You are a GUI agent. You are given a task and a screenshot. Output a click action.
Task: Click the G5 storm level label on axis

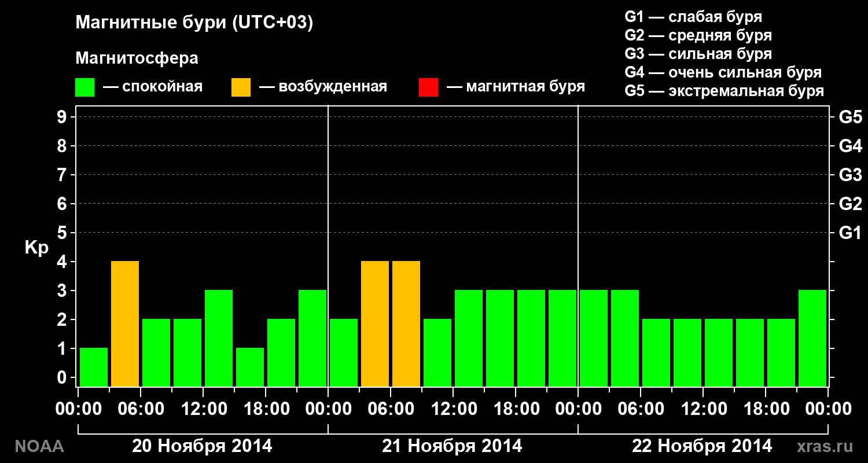851,117
